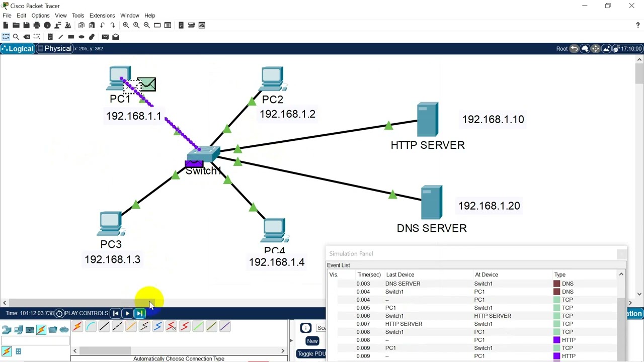Click the event row with HTTP SERVER at 0.007
644x362 pixels.
473,324
